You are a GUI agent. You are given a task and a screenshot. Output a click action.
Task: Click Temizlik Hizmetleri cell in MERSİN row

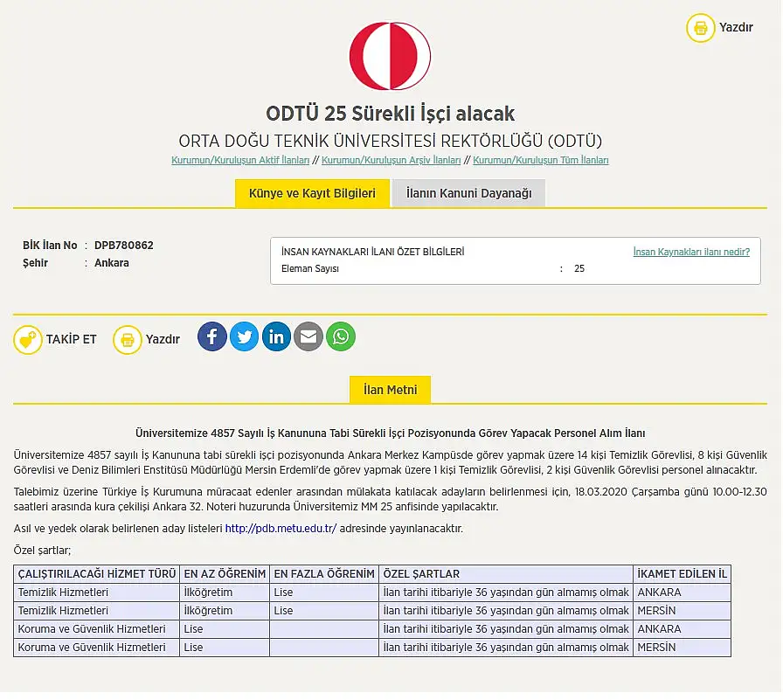click(96, 611)
